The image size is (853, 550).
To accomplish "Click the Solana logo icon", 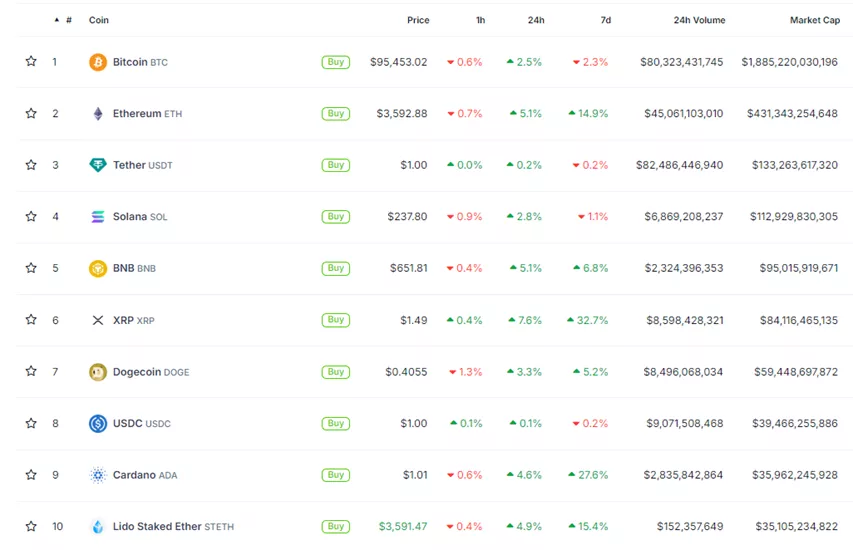I will tap(98, 217).
